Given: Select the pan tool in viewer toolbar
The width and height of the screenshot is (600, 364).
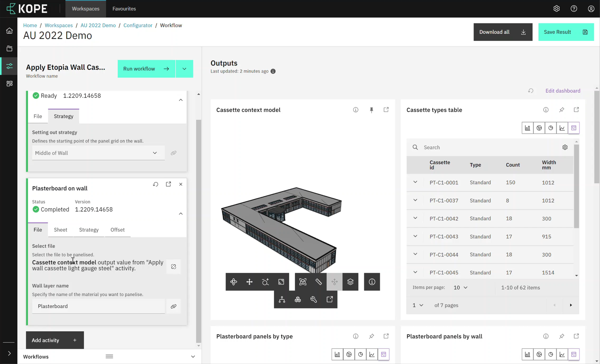Looking at the screenshot, I should [249, 282].
